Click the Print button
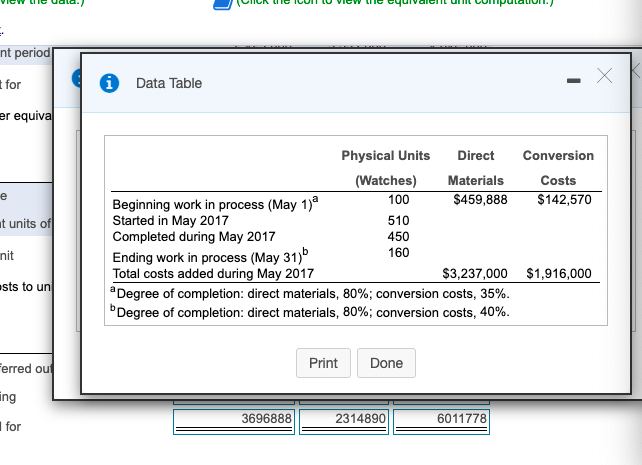The height and width of the screenshot is (465, 642). tap(323, 363)
